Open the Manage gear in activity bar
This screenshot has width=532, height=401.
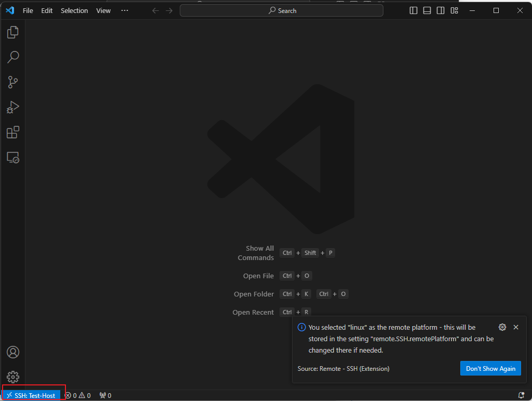pyautogui.click(x=13, y=377)
